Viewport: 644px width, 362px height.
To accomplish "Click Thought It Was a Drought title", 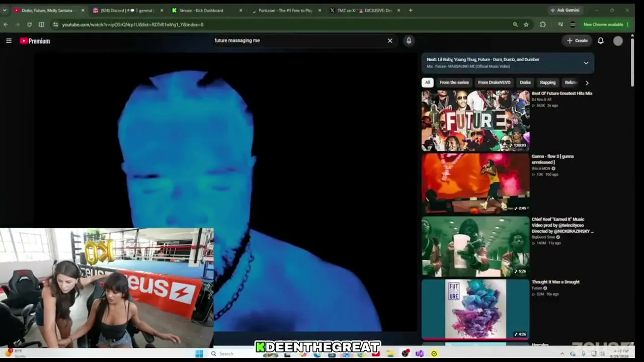I will (555, 282).
